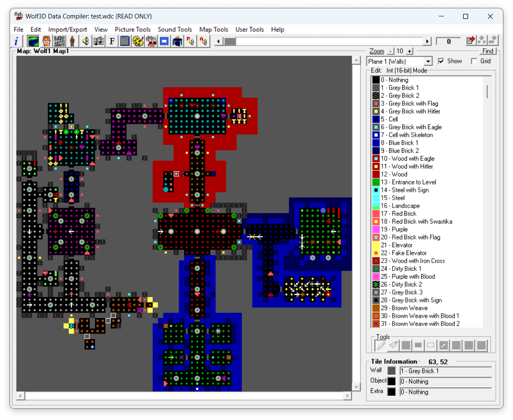Click the map vertical scrollbar down arrow
513x420 pixels.
pos(356,387)
